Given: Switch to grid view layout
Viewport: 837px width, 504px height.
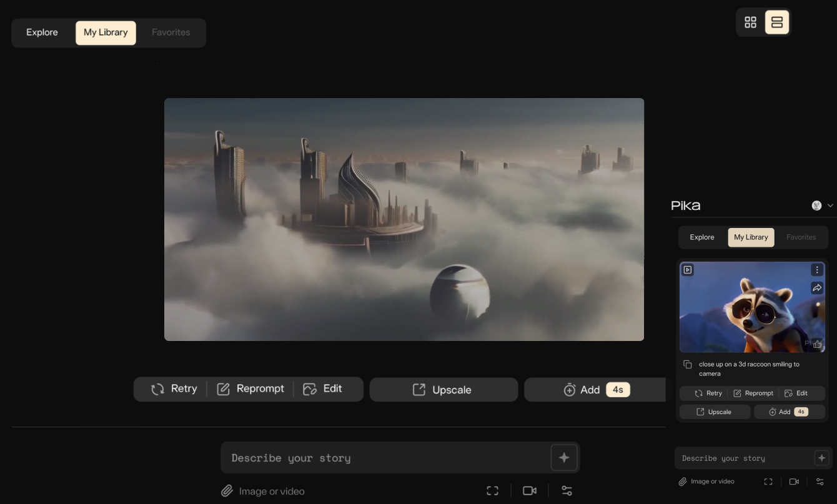Looking at the screenshot, I should click(x=750, y=22).
